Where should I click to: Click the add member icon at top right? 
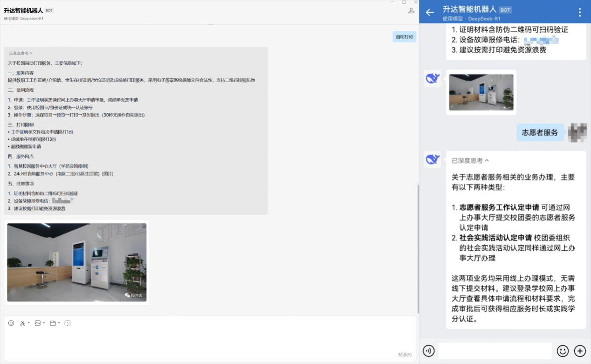[411, 11]
